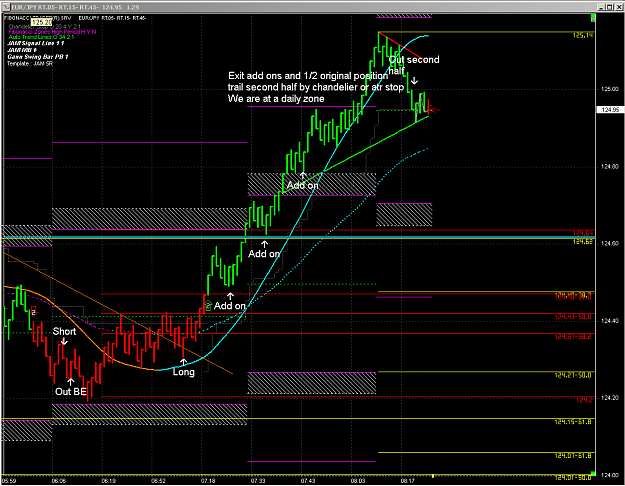Screen dimensions: 625x486
Task: Click the chart window icon in title bar
Action: click(6, 7)
